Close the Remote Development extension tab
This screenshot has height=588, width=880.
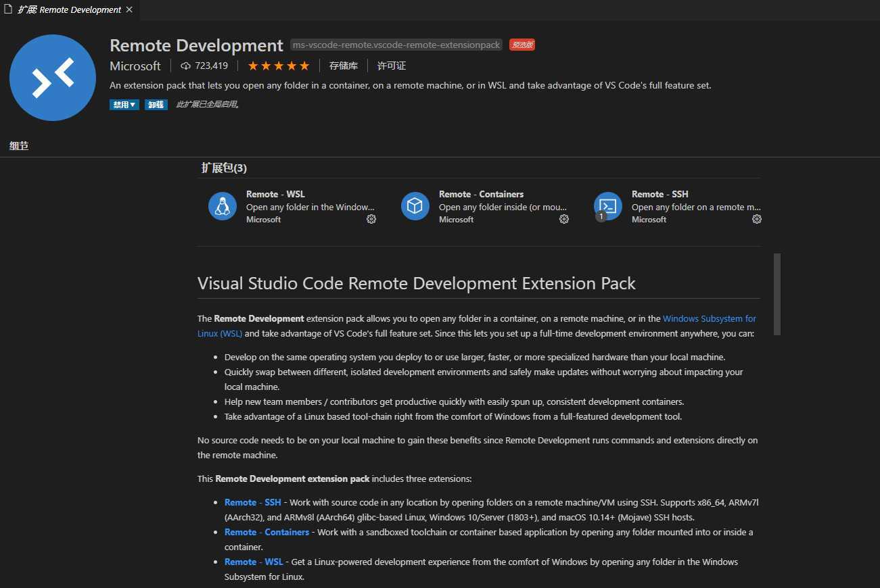pos(129,9)
